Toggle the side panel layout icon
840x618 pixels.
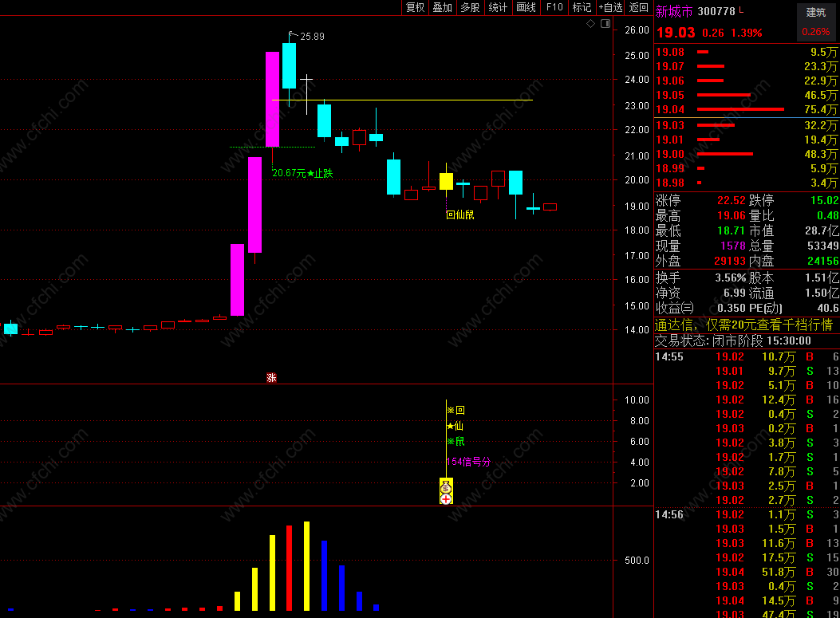pyautogui.click(x=605, y=24)
